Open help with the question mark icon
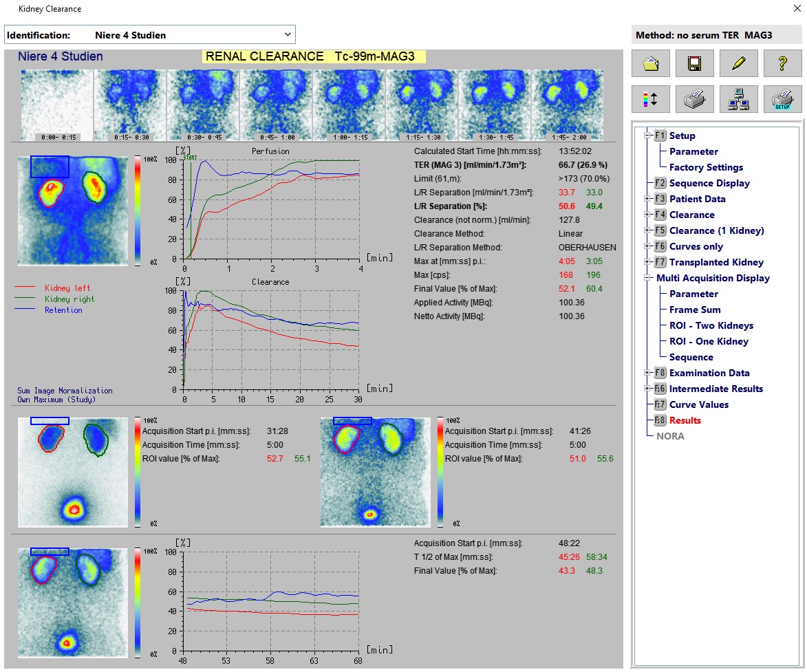This screenshot has width=807, height=672. (x=782, y=64)
